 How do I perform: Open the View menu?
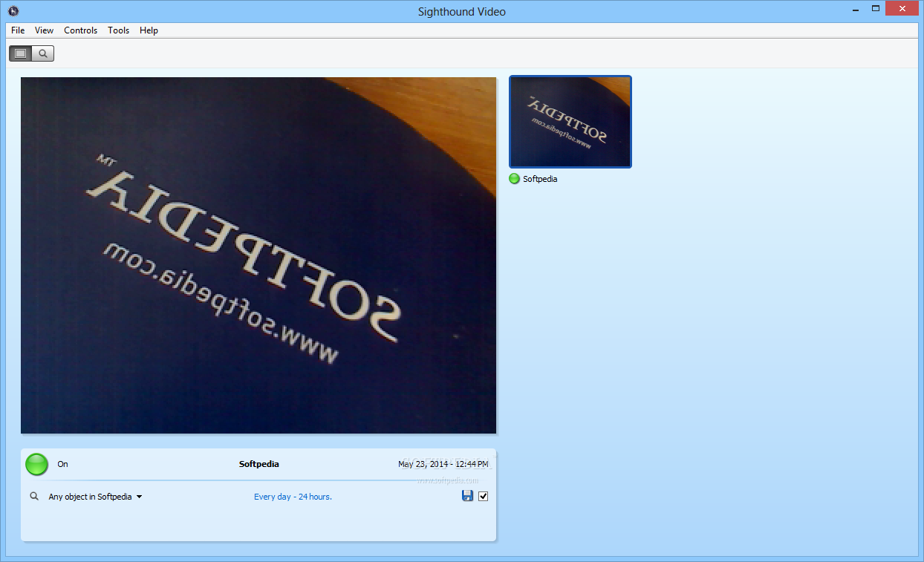[x=44, y=30]
